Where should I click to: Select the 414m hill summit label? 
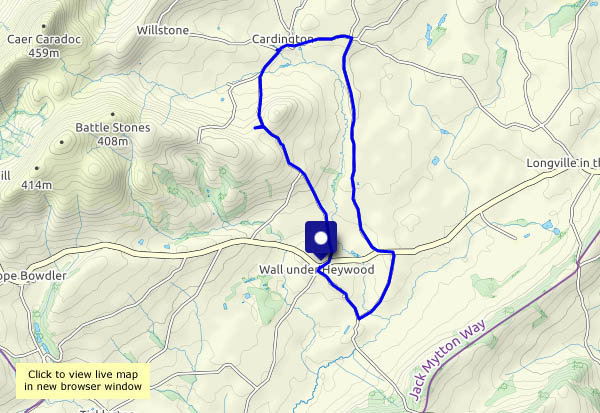point(36,185)
